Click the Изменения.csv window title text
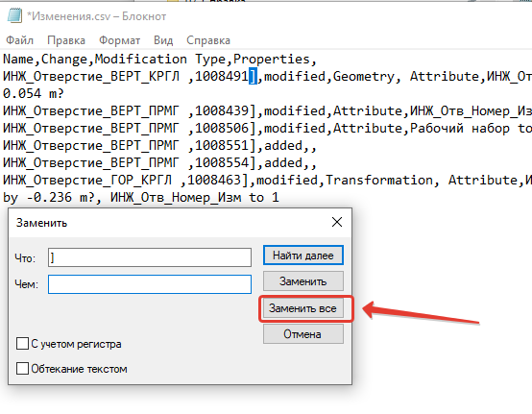 pos(97,16)
